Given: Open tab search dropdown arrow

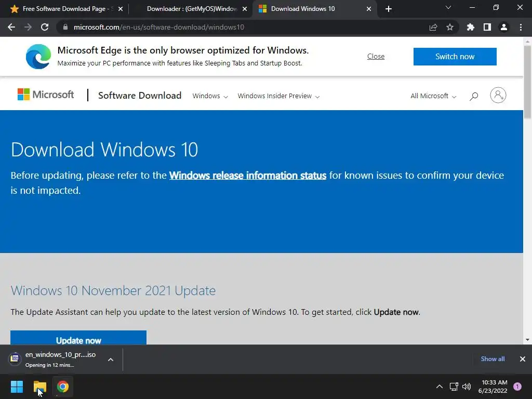Looking at the screenshot, I should click(x=448, y=7).
